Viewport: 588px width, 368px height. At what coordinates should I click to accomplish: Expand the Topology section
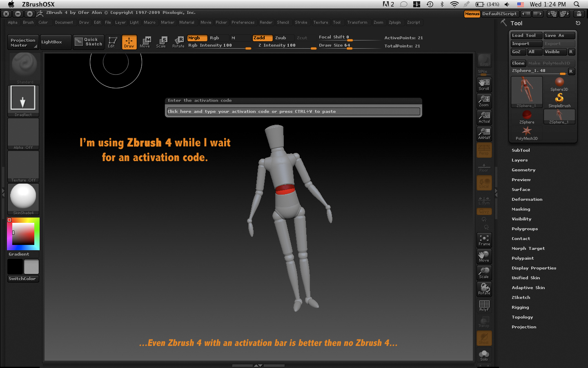522,317
